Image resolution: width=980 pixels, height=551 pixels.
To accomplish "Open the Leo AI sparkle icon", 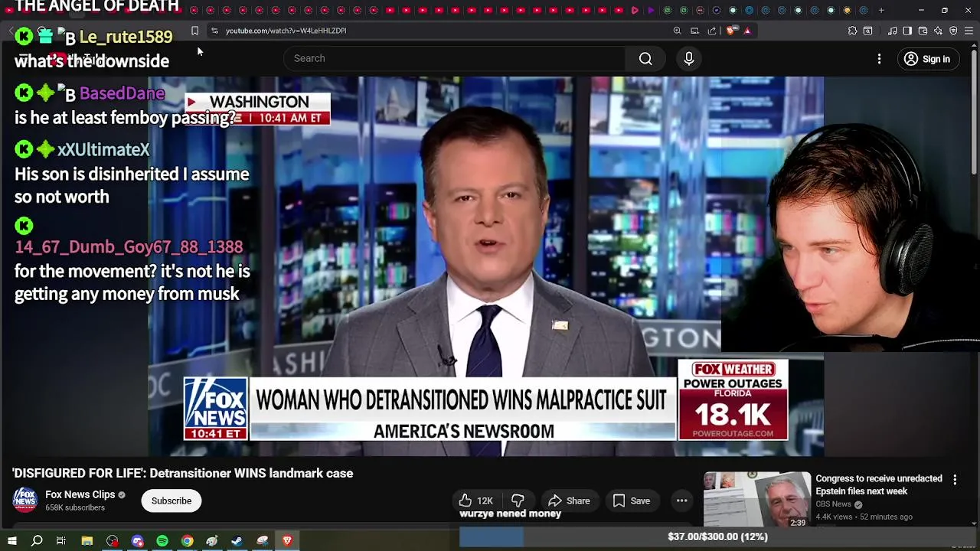I will [938, 31].
